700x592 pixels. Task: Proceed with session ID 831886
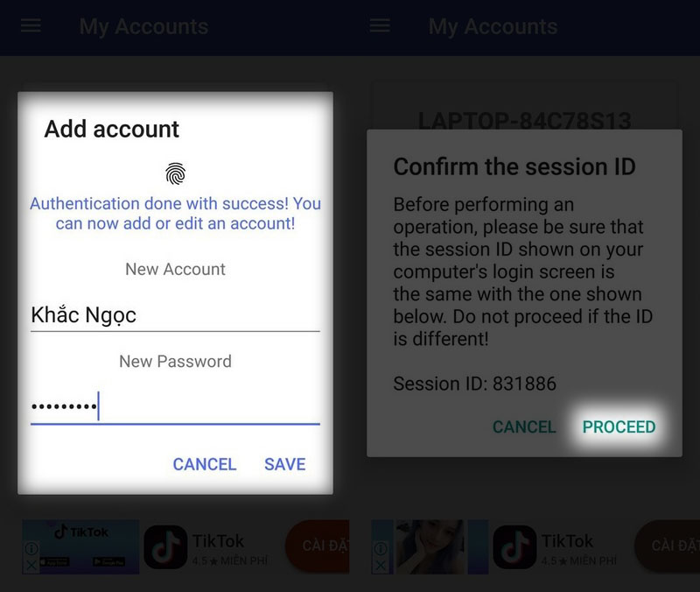coord(619,426)
